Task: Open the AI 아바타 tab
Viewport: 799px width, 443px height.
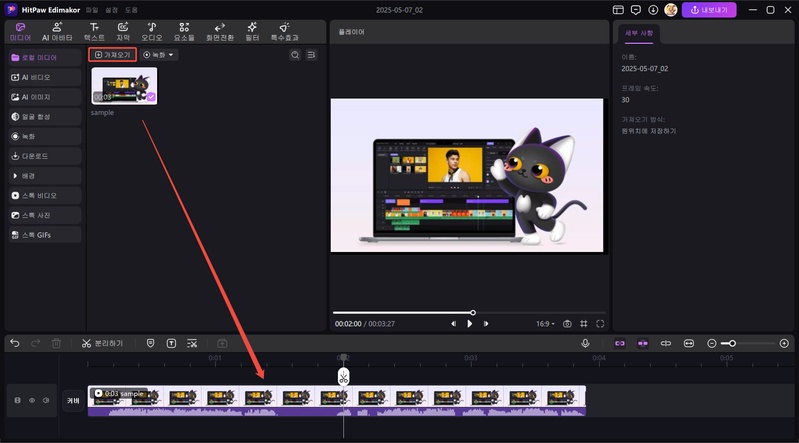Action: click(57, 32)
